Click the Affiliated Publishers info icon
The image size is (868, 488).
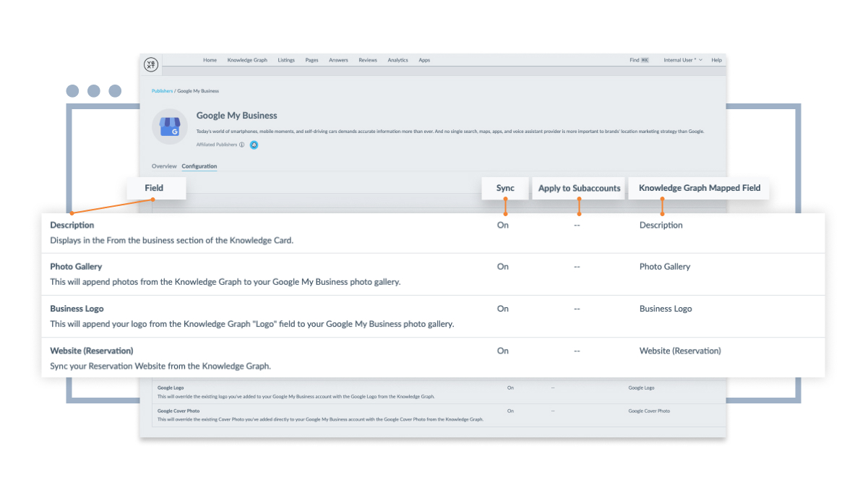pyautogui.click(x=242, y=145)
